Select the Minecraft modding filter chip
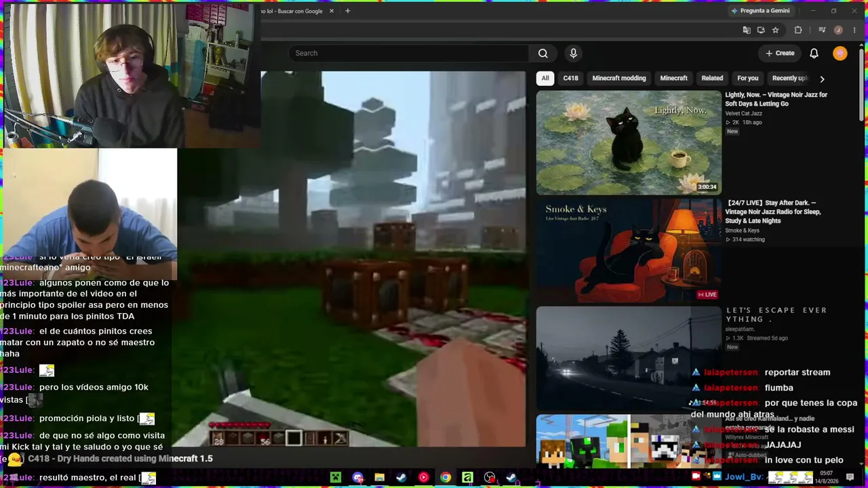The height and width of the screenshot is (488, 868). (619, 78)
